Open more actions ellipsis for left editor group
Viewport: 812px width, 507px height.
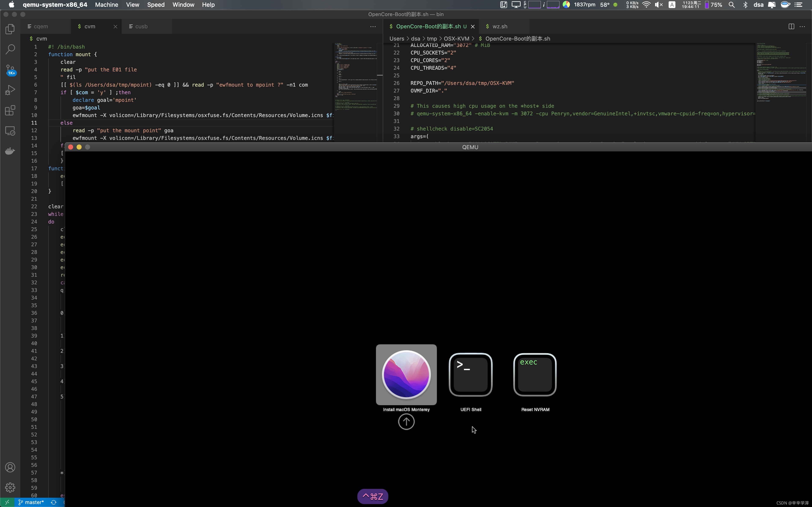pyautogui.click(x=373, y=26)
